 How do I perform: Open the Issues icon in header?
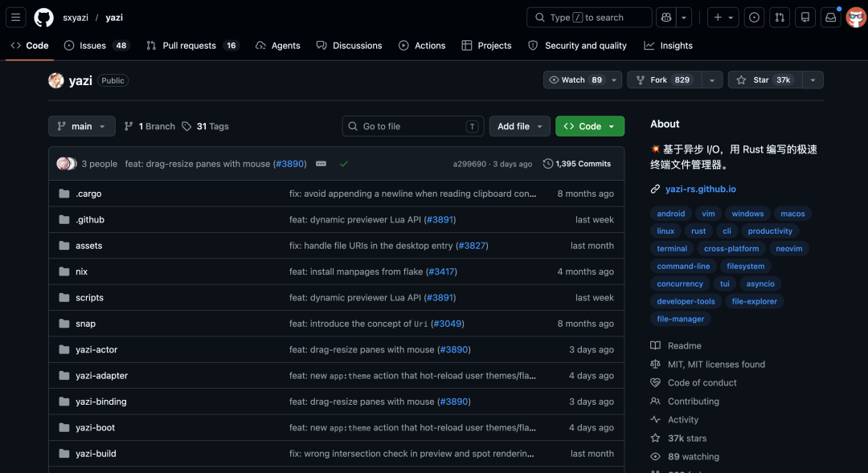click(754, 17)
